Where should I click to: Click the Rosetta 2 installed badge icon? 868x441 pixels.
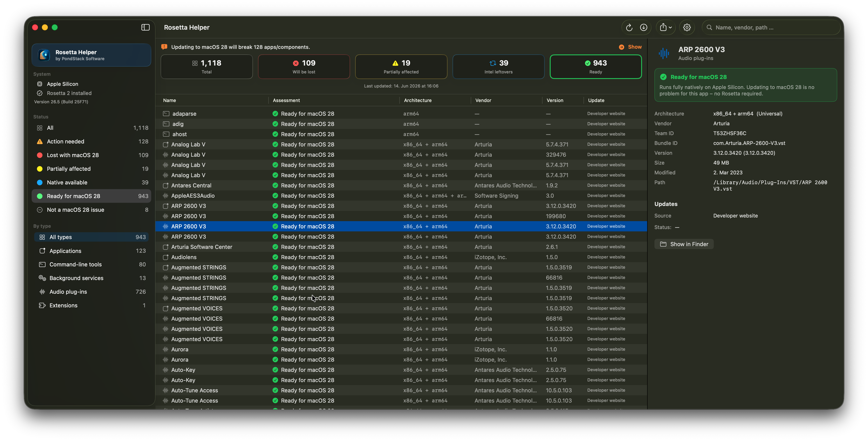(x=40, y=93)
